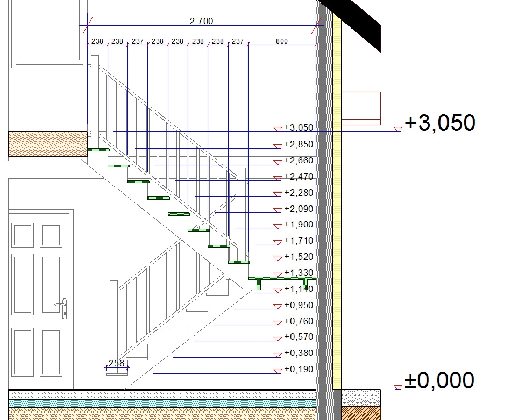Select the cyan floor layer at bottom
518x420 pixels.
(161, 403)
